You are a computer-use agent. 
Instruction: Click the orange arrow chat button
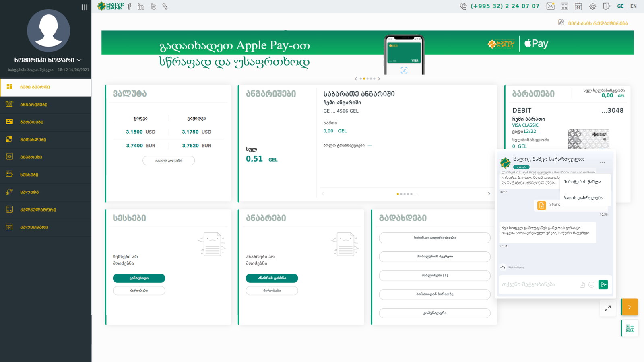(630, 307)
